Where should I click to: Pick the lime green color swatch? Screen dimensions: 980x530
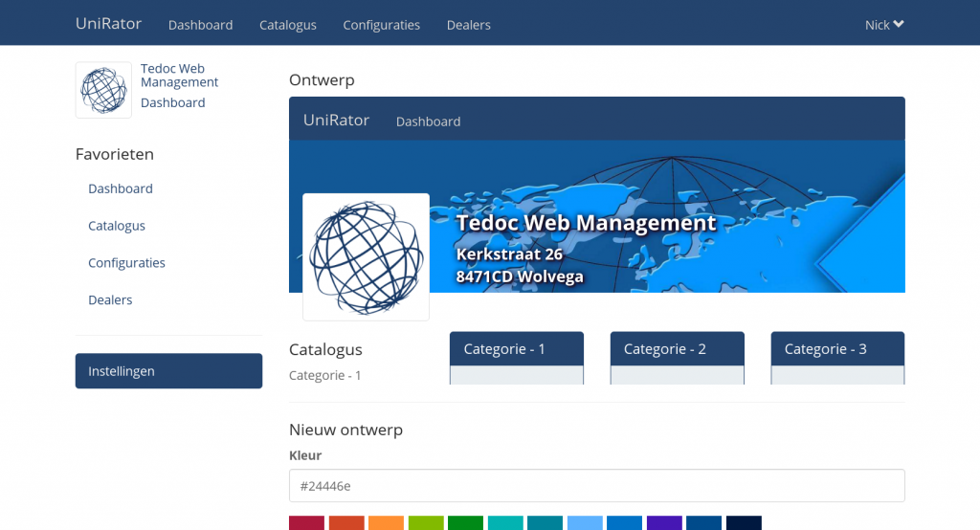coord(426,522)
